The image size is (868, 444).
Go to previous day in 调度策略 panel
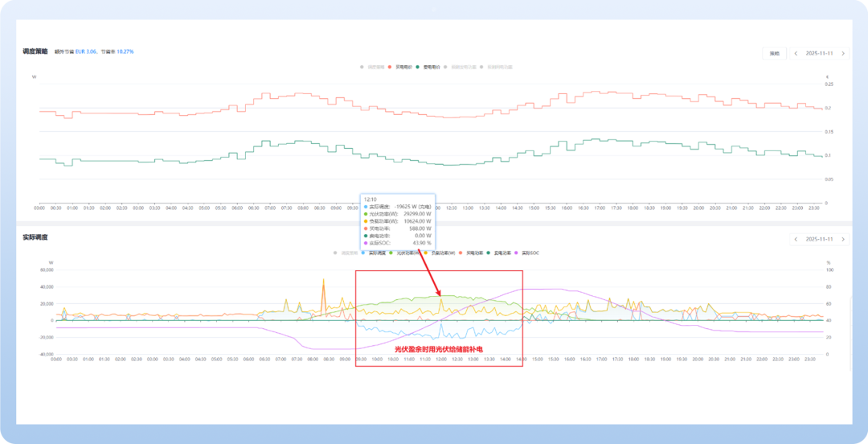click(796, 53)
